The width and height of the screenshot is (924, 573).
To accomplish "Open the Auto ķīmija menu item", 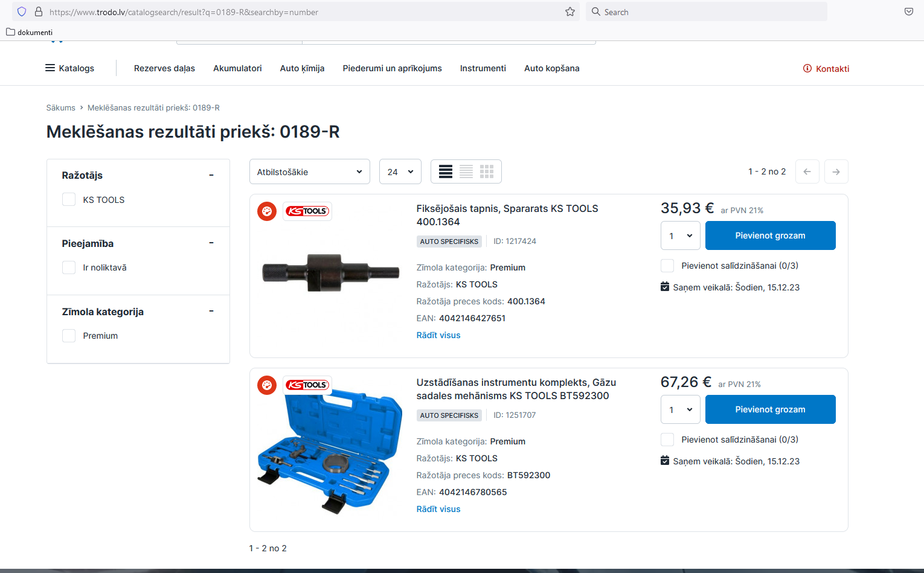I will click(302, 68).
